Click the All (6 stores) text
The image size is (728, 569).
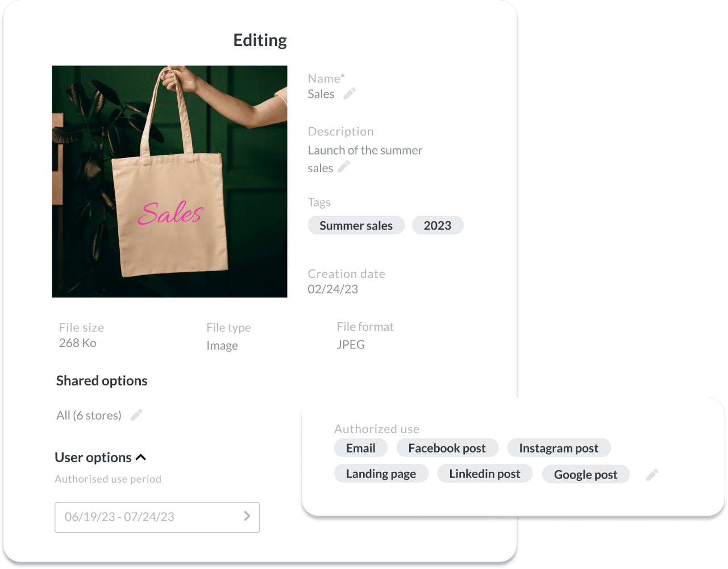(x=89, y=416)
